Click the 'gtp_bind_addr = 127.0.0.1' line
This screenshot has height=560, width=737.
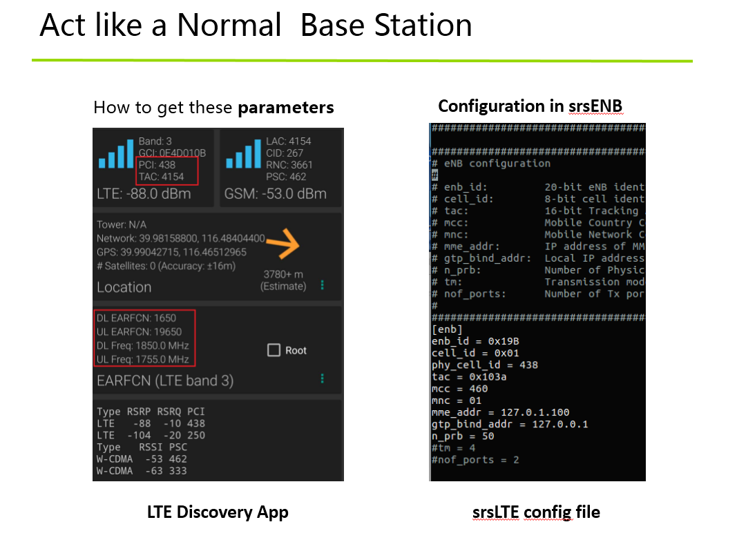(x=510, y=424)
